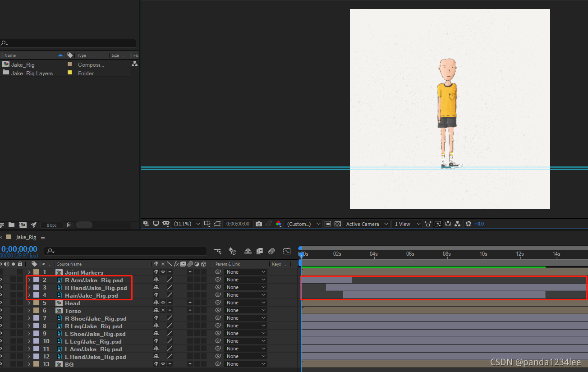The height and width of the screenshot is (372, 588).
Task: Toggle shy switch on Torso layer
Action: 156,310
